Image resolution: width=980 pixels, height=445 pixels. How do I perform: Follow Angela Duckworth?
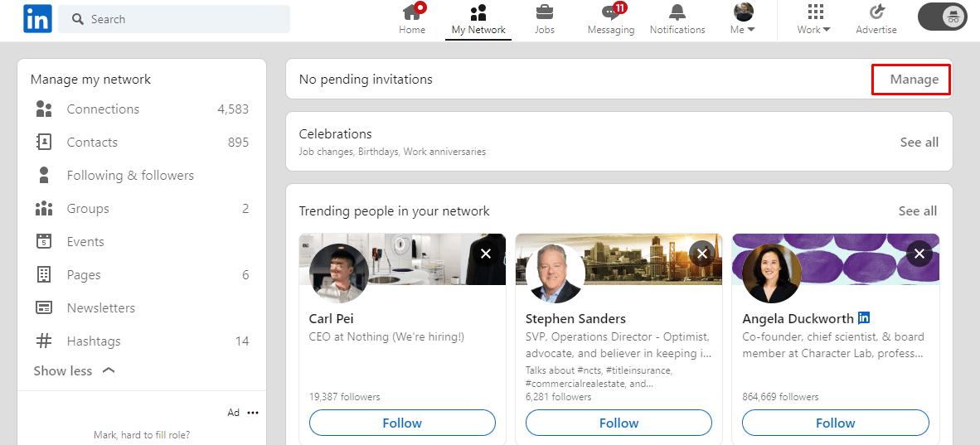point(836,423)
